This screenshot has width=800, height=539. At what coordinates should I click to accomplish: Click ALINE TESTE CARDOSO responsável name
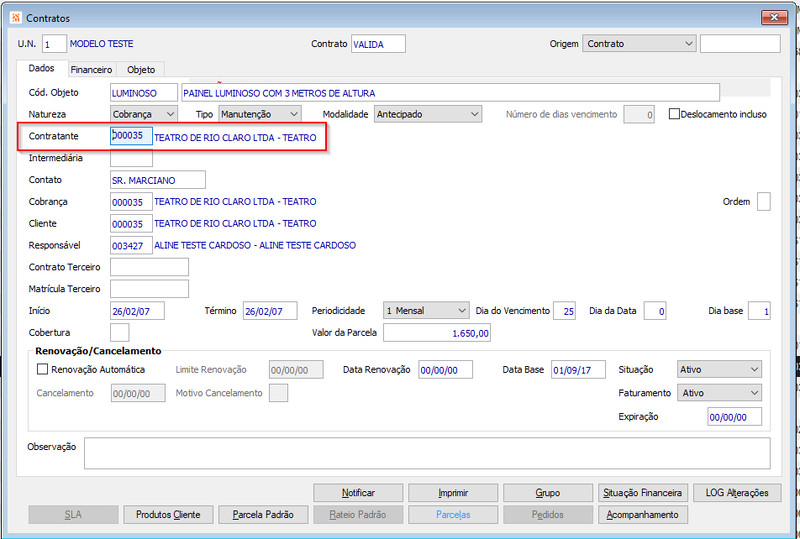255,246
